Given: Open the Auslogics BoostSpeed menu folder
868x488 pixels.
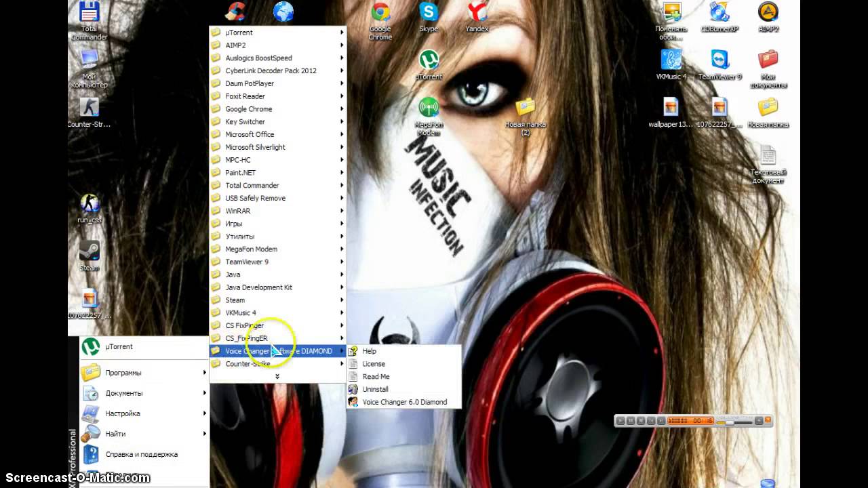Looking at the screenshot, I should [x=277, y=58].
